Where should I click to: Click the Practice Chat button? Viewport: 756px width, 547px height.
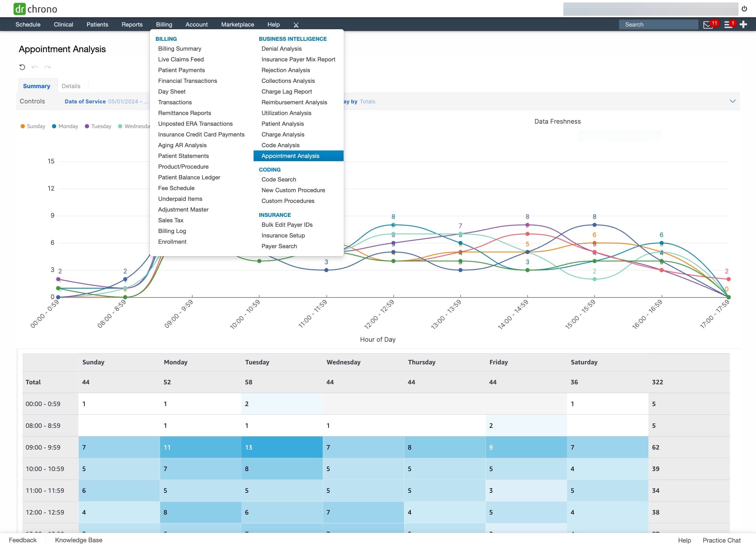[721, 540]
